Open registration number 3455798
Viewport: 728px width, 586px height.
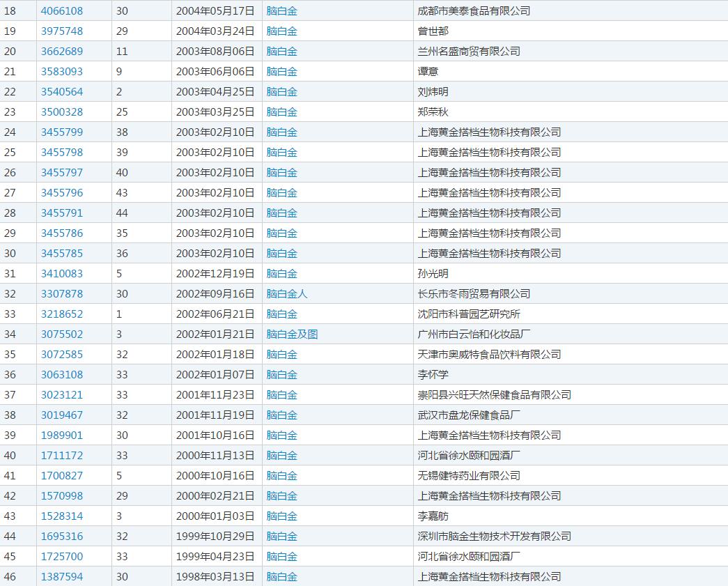point(62,153)
